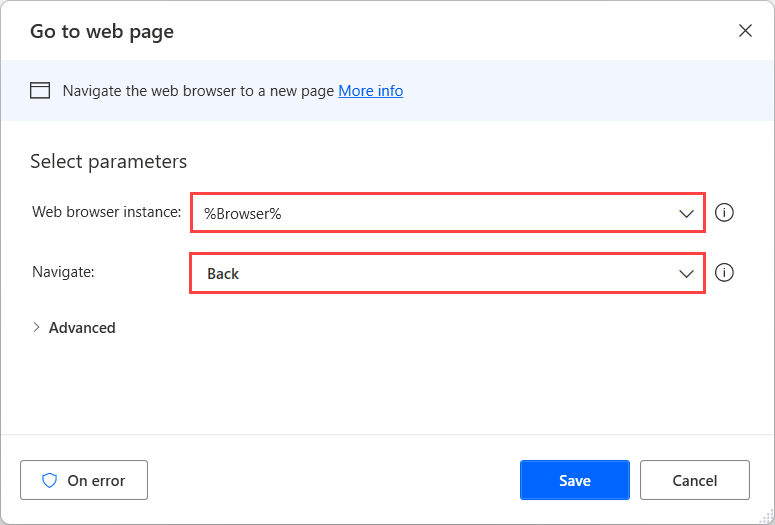
Task: Click the shield icon on On error
Action: (50, 481)
